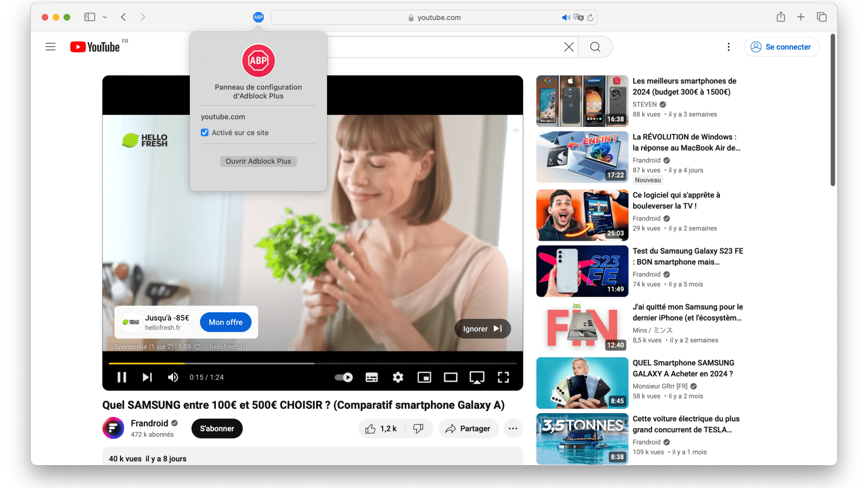Viewport: 868px width, 488px height.
Task: Toggle the autoplay switch in player
Action: pos(344,377)
